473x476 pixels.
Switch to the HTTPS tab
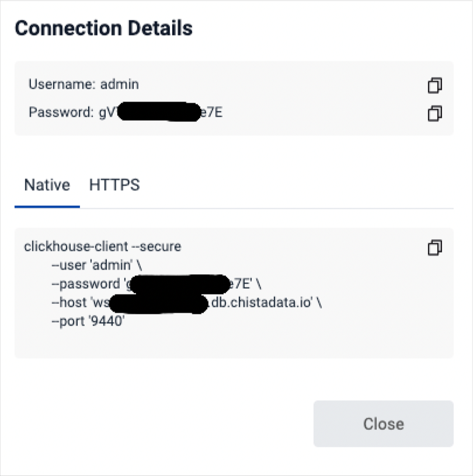click(114, 185)
